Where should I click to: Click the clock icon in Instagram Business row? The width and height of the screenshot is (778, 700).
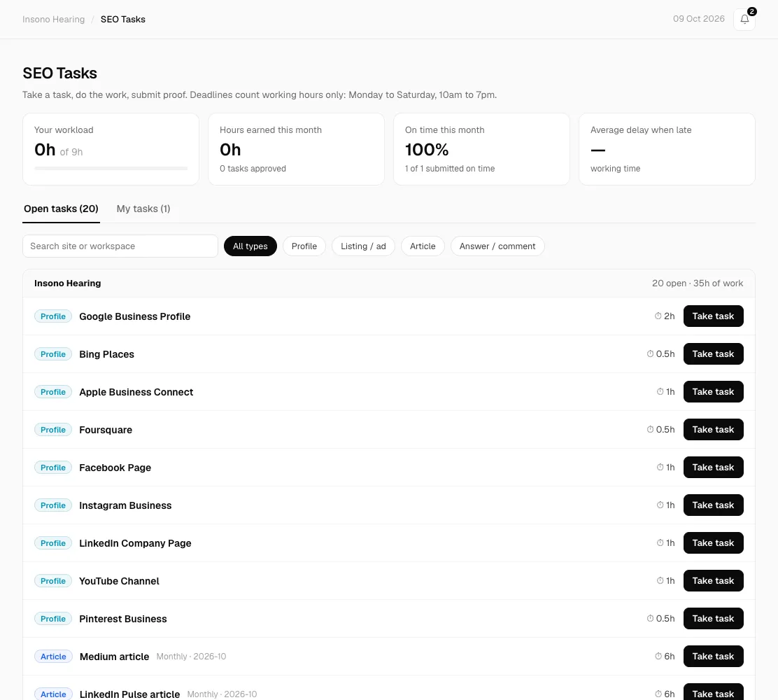pyautogui.click(x=660, y=505)
